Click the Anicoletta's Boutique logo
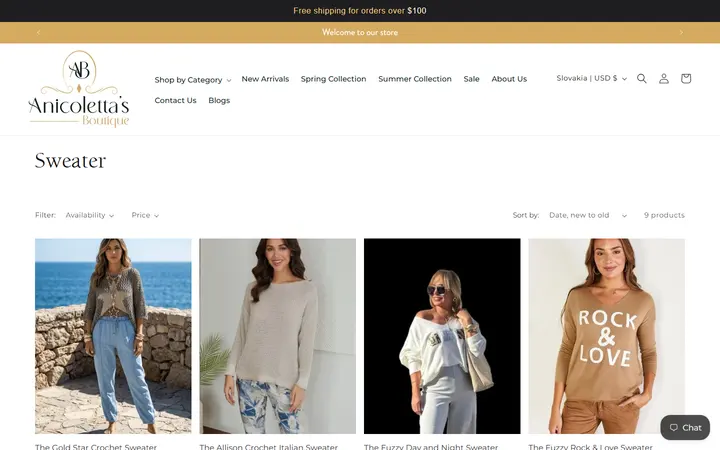720x450 pixels. click(79, 89)
